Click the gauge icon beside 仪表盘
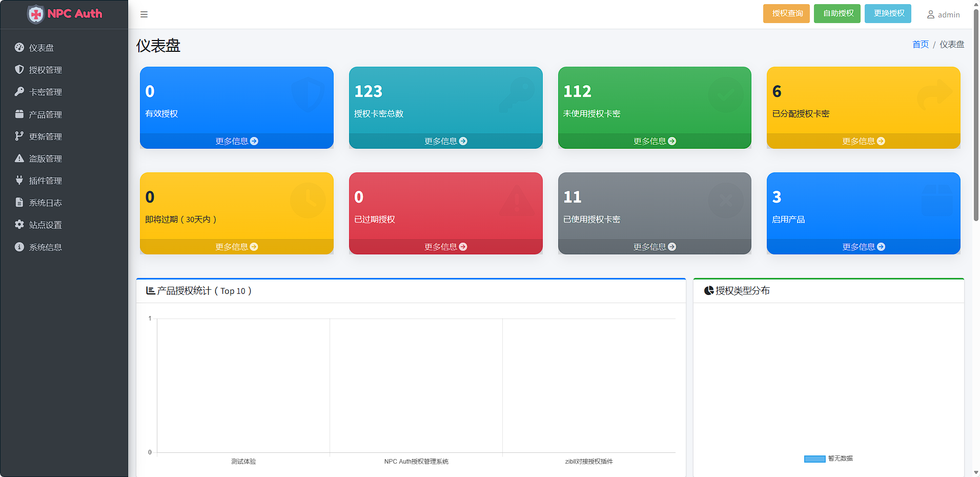 pos(19,48)
